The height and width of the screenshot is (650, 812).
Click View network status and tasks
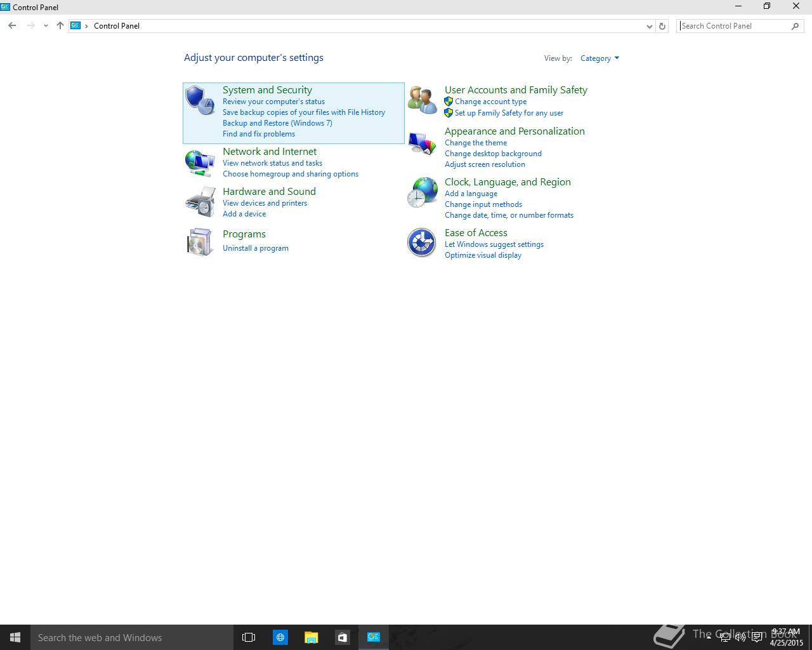[272, 163]
